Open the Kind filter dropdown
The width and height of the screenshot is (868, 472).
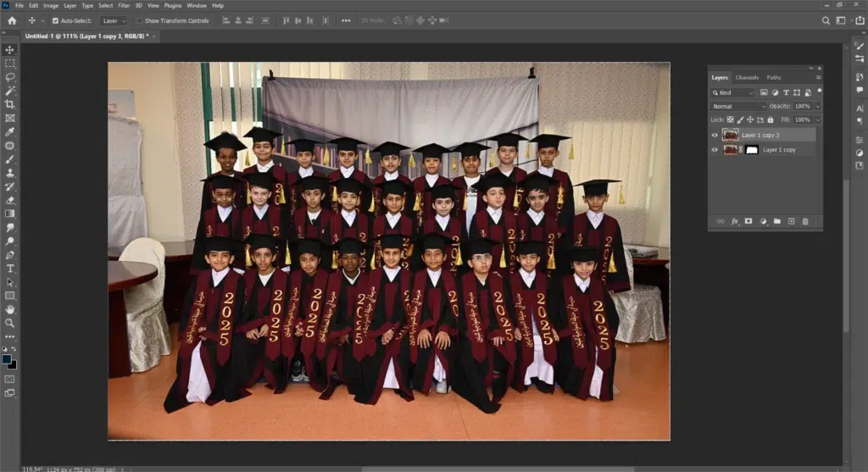733,92
